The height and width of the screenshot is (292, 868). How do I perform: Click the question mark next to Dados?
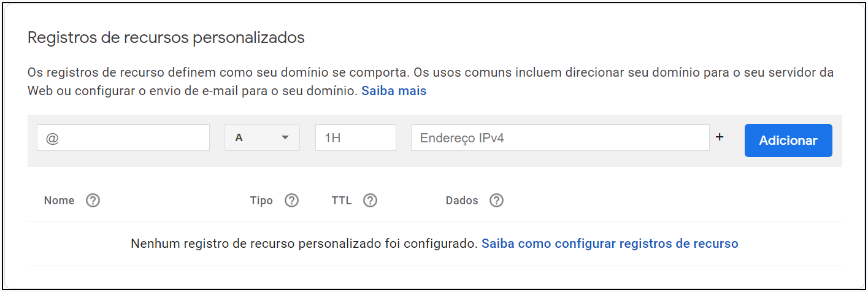point(496,201)
